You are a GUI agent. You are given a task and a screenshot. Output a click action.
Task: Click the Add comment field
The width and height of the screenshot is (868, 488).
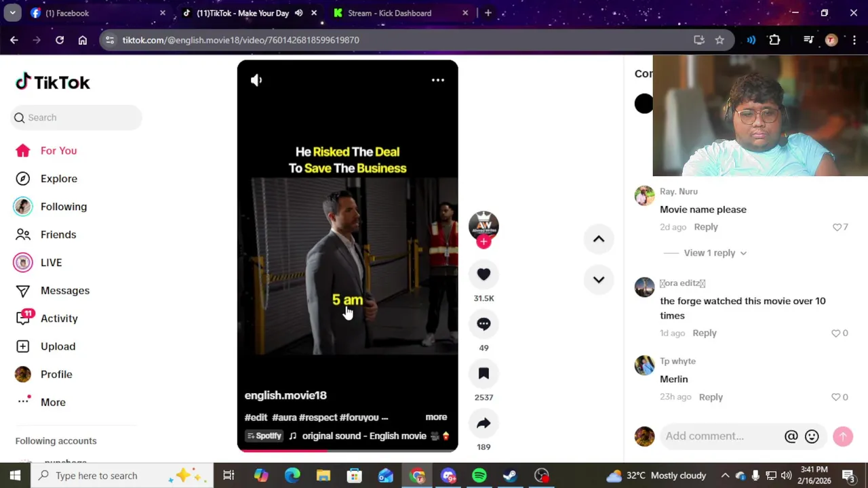coord(722,436)
